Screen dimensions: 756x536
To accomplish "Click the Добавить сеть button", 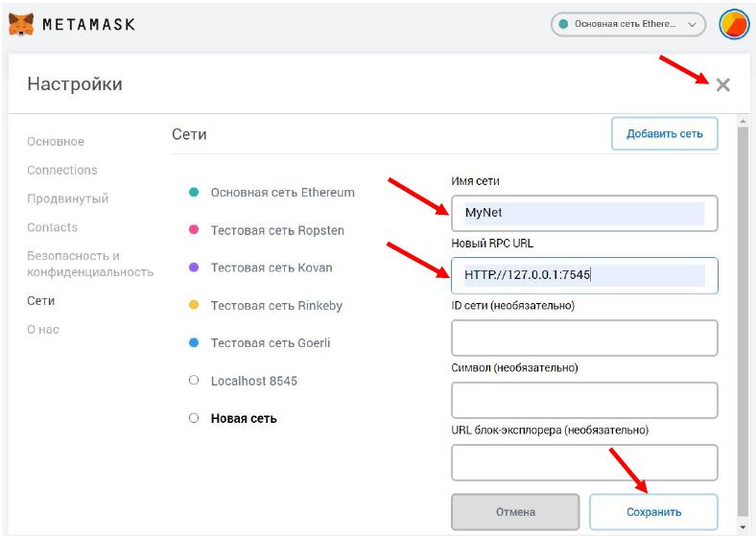I will 664,134.
